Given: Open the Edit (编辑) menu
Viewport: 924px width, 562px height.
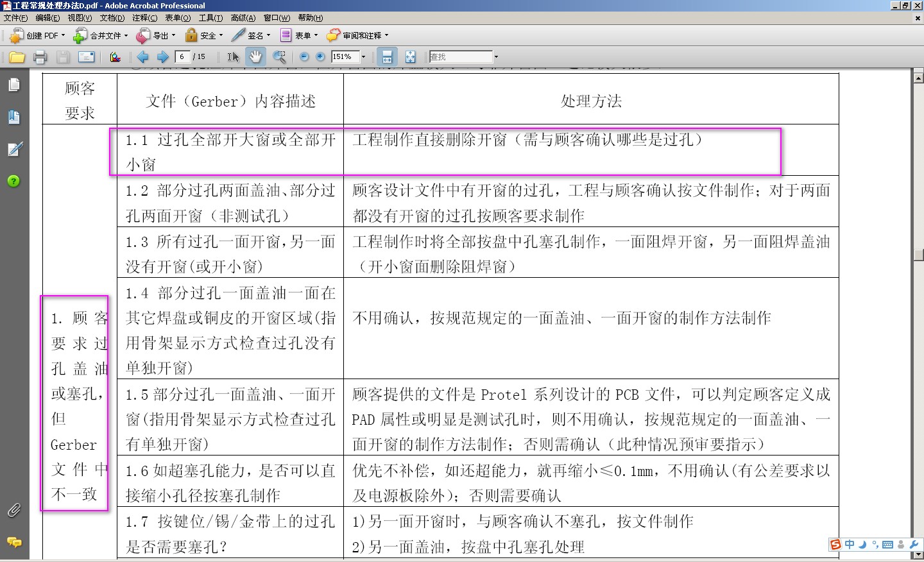Looking at the screenshot, I should [x=47, y=18].
